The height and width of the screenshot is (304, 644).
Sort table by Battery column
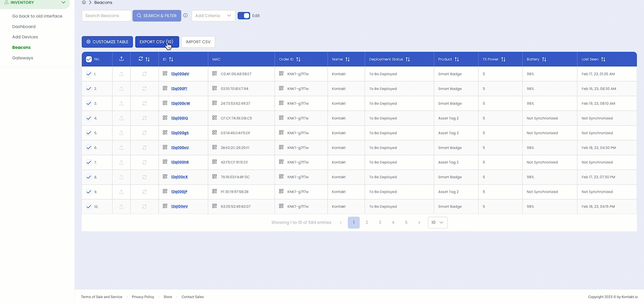coord(544,59)
